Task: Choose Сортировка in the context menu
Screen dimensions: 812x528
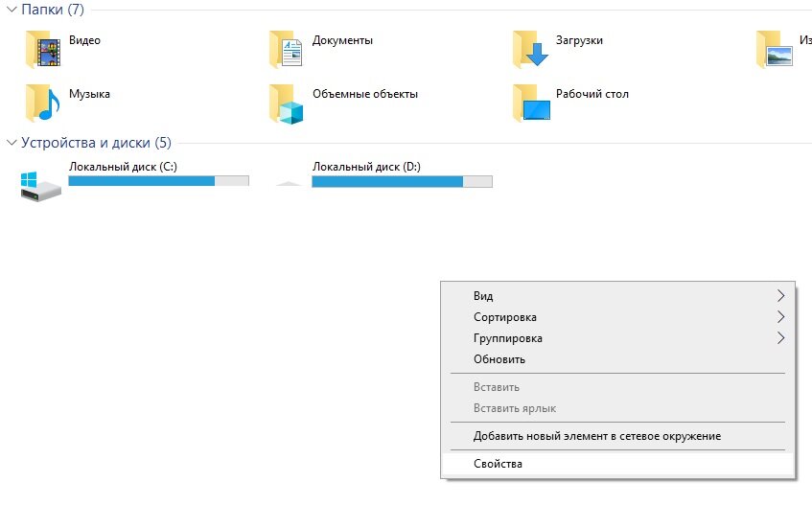Action: point(617,317)
